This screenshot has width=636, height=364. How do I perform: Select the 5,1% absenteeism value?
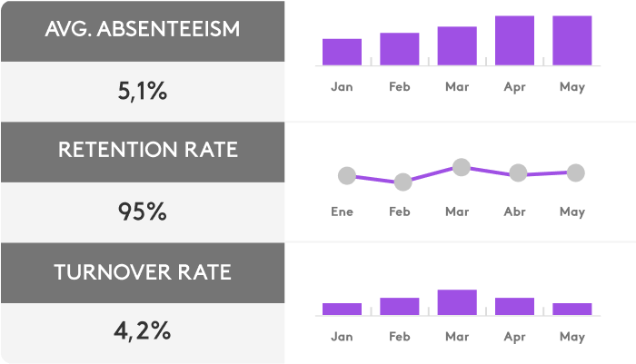click(143, 92)
